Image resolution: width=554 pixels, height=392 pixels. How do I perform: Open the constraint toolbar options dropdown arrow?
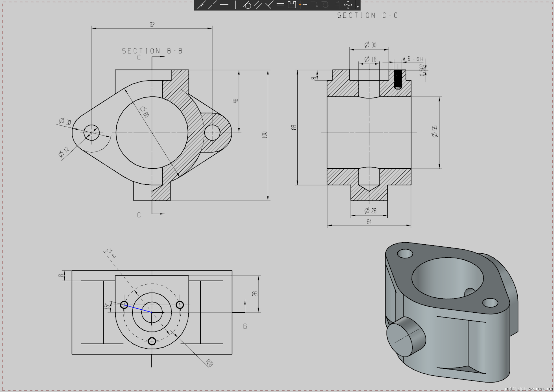point(358,7)
